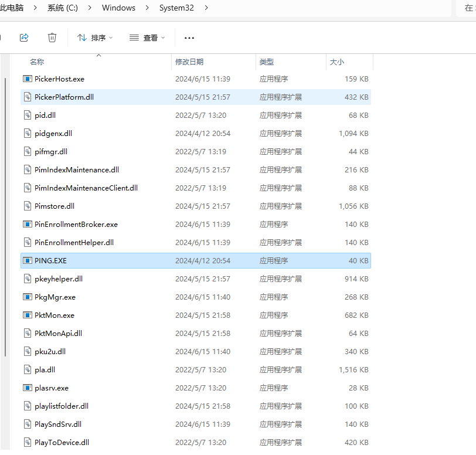The width and height of the screenshot is (476, 455).
Task: Select PkgMgr.exe application icon
Action: click(x=28, y=297)
